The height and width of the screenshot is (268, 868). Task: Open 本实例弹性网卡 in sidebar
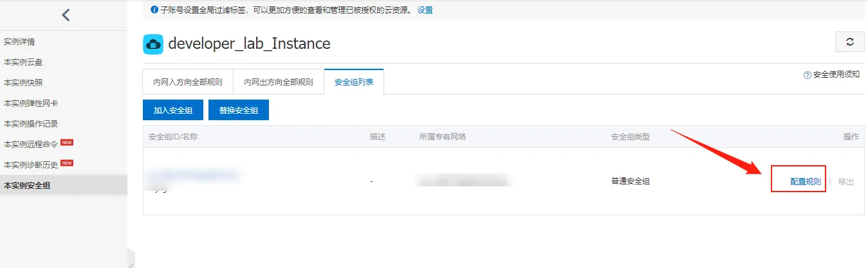[x=31, y=103]
